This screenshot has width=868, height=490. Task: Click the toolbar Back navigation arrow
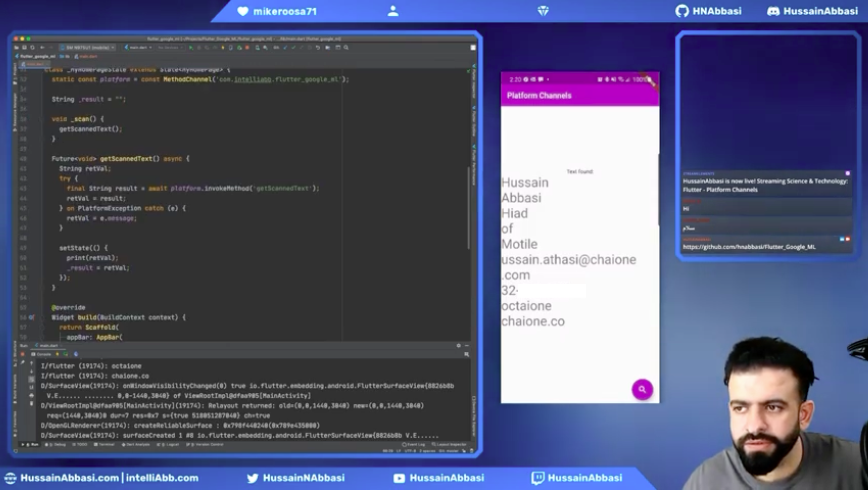click(42, 48)
